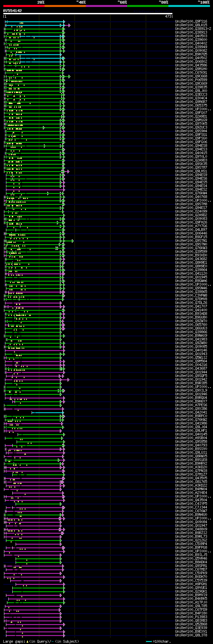Select hit label UniRef100_Q39835
Image resolution: width=213 pixels, height=644 pixels.
(191, 87)
